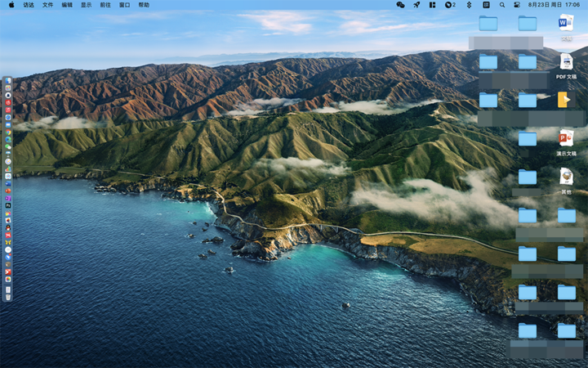The height and width of the screenshot is (368, 588).
Task: Open the Bluetooth status menu
Action: (469, 5)
